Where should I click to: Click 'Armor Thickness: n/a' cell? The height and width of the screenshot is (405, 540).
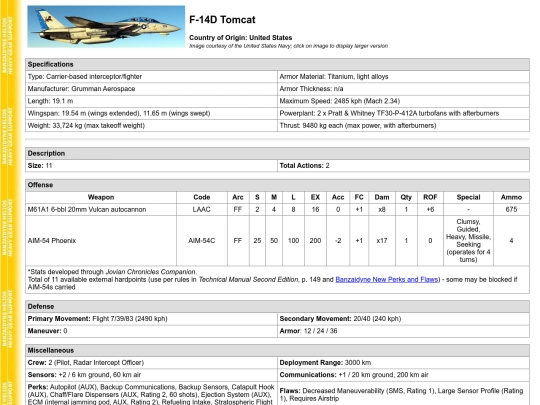[403, 89]
